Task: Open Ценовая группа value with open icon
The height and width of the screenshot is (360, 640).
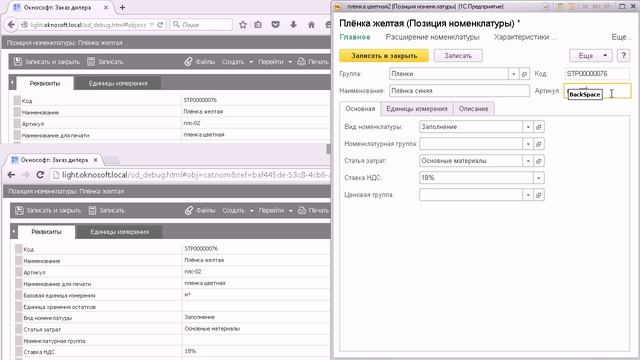Action: [x=539, y=195]
